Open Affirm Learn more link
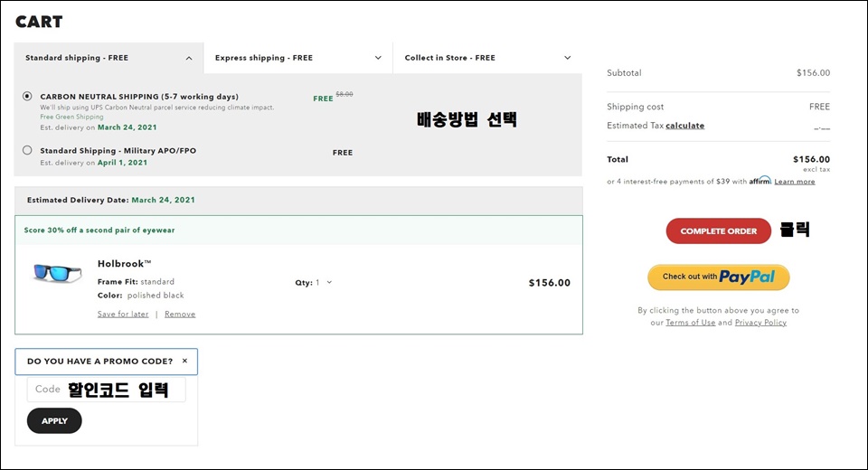The image size is (868, 470). [x=795, y=182]
